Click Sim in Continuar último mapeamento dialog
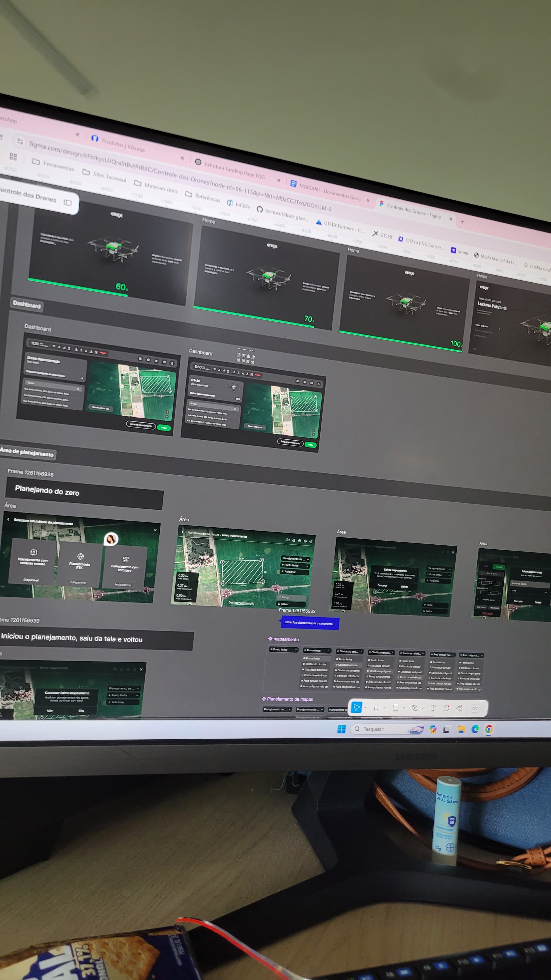551x980 pixels. [81, 711]
